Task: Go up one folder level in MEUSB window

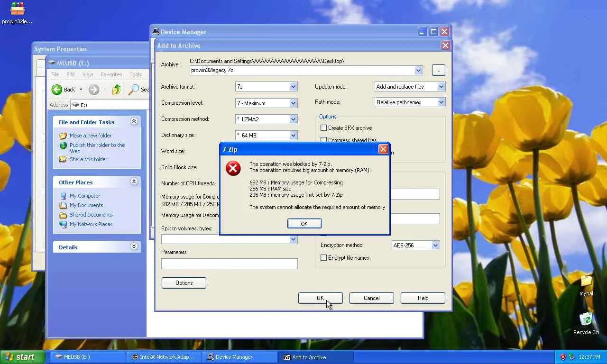Action: tap(117, 90)
